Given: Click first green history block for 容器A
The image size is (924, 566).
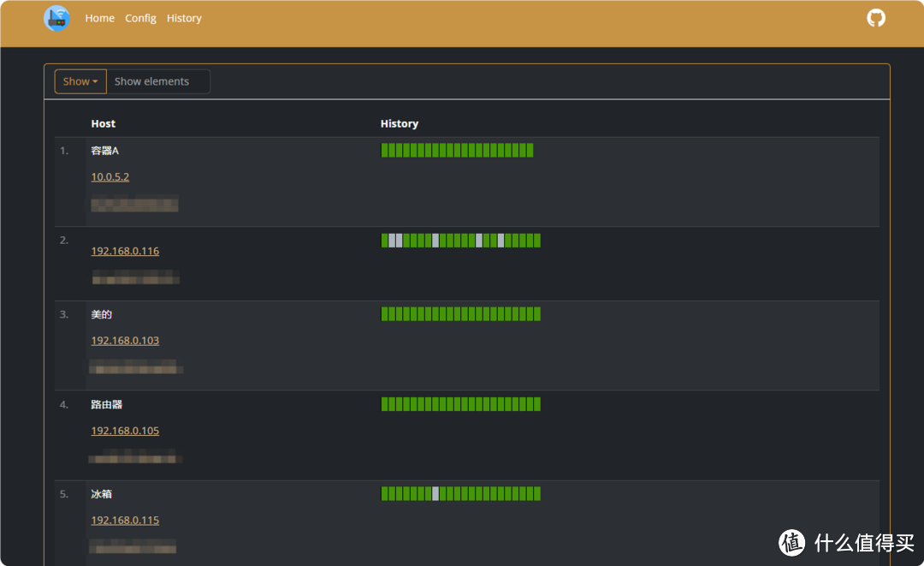Looking at the screenshot, I should [x=384, y=151].
